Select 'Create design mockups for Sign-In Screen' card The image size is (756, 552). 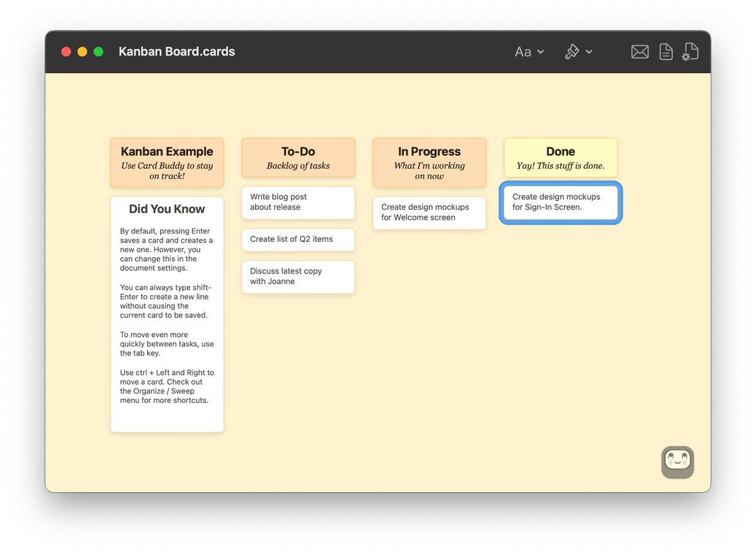click(560, 202)
